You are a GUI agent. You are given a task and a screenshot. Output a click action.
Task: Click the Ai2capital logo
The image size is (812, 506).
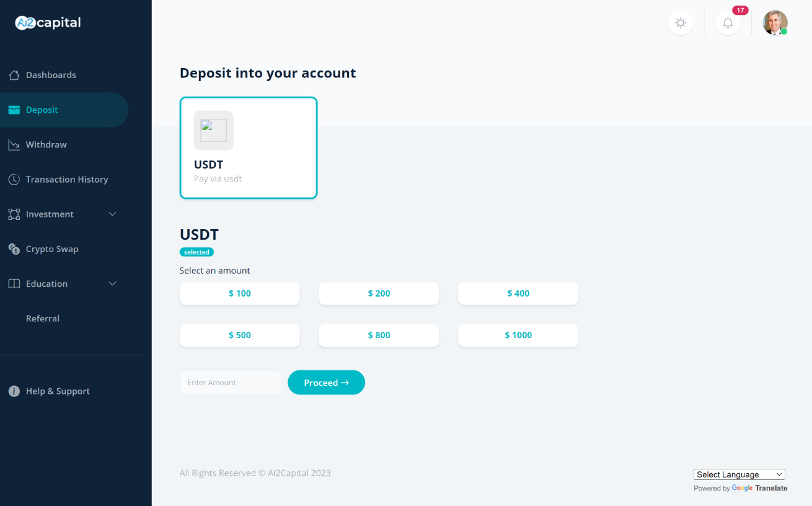click(x=48, y=23)
